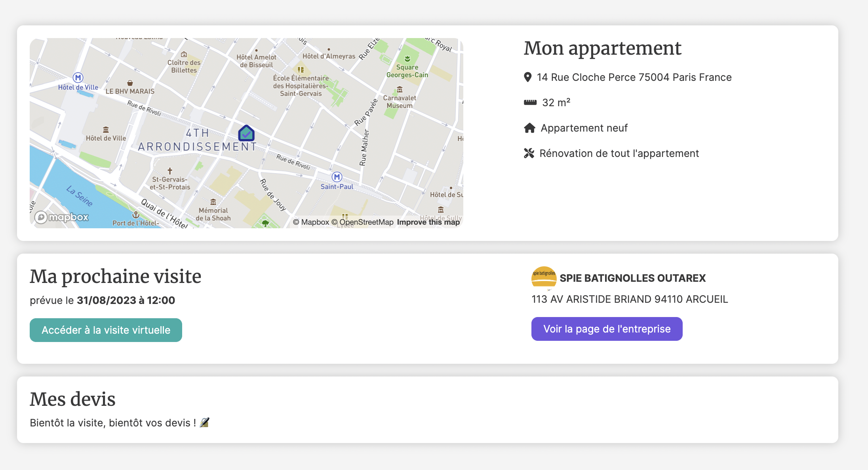Open Accéder à la visite virtuelle
Screen dimensions: 868x470
coord(106,330)
